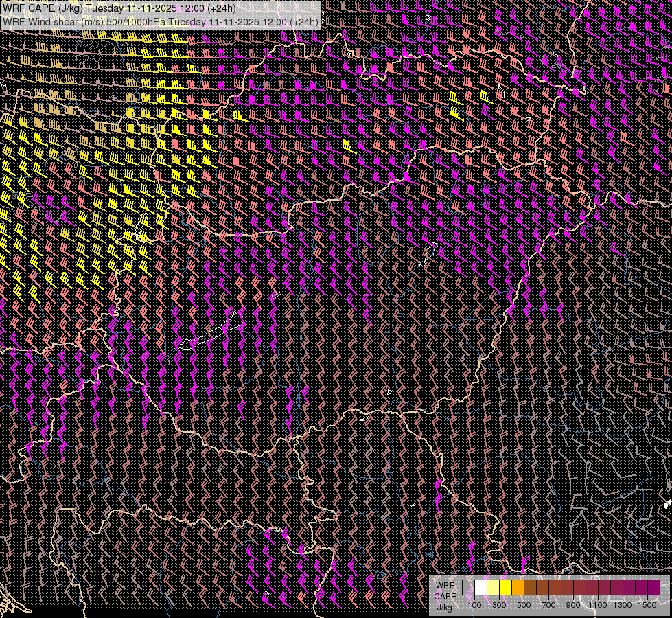Select the gray swatch in CAPE legend
Screen dimensions: 672x618
(x=468, y=587)
